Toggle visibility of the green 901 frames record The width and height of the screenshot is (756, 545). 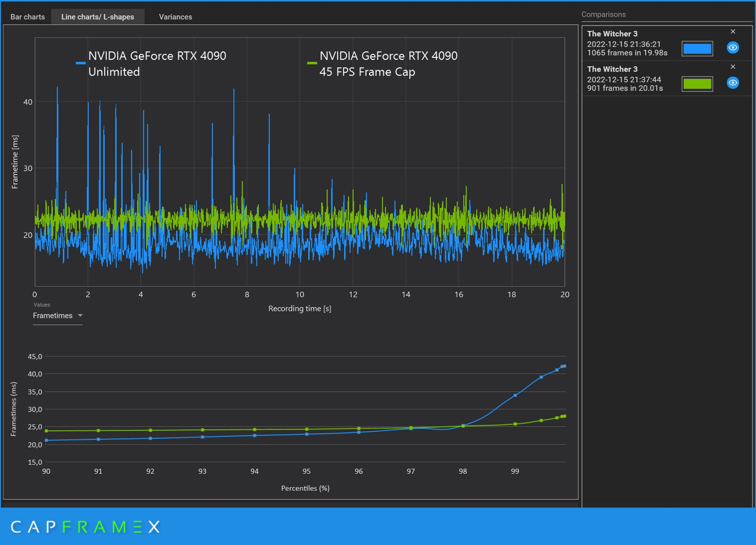pyautogui.click(x=732, y=83)
